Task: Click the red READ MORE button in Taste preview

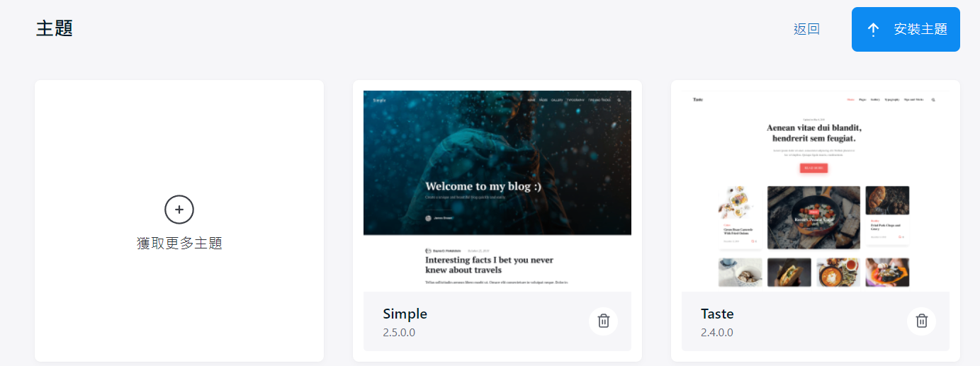Action: coord(813,168)
